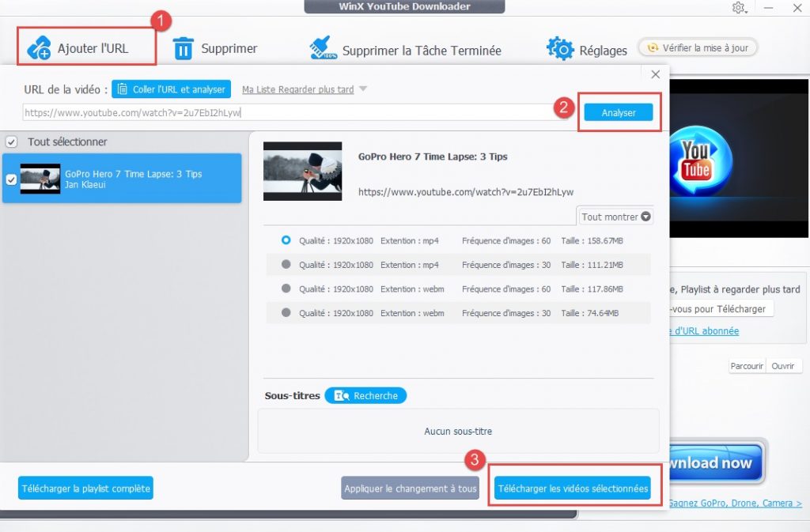This screenshot has width=810, height=532.
Task: Click the YouTube logo in preview panel
Action: point(696,160)
